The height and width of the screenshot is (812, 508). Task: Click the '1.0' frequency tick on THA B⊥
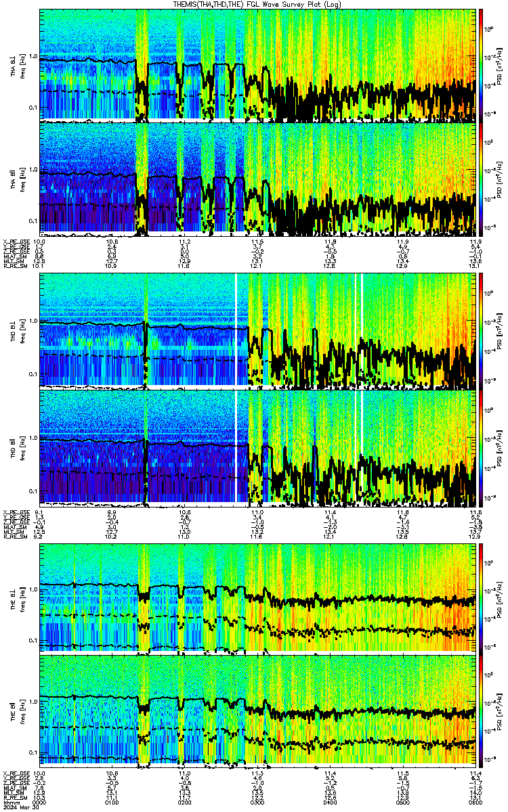point(33,57)
